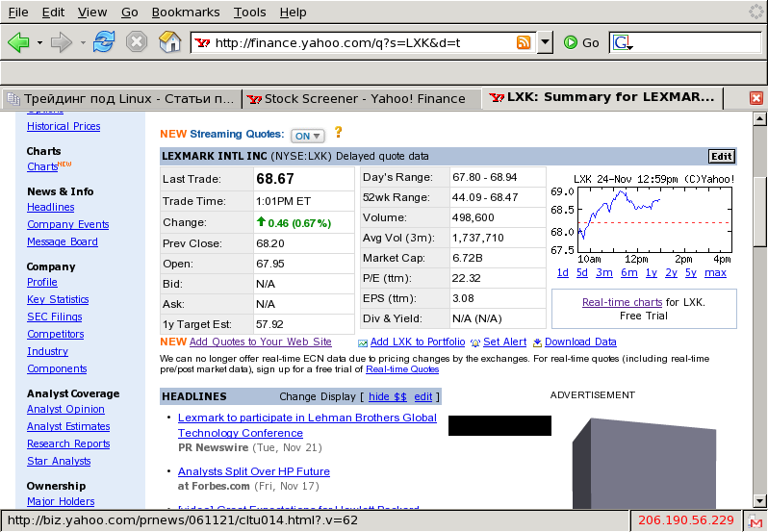Toggle the Streaming Quotes ON dropdown
768x532 pixels.
point(308,136)
